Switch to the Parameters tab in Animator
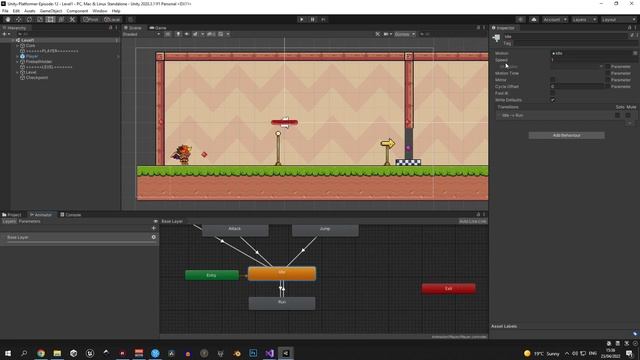This screenshot has width=640, height=360. [x=30, y=221]
